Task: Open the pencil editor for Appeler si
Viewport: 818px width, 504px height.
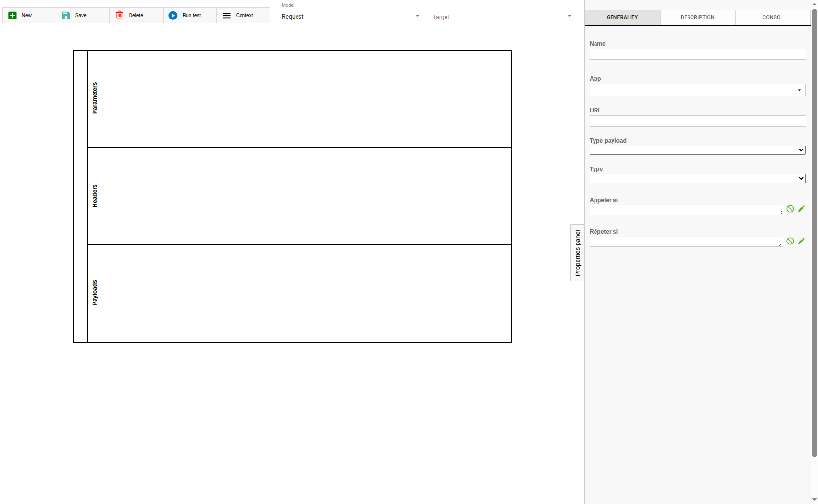Action: [x=801, y=209]
